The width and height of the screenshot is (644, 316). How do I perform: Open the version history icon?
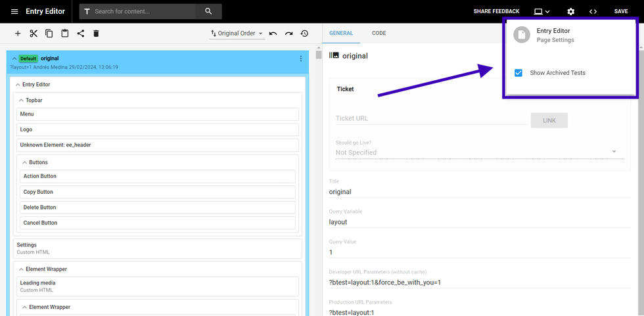304,34
